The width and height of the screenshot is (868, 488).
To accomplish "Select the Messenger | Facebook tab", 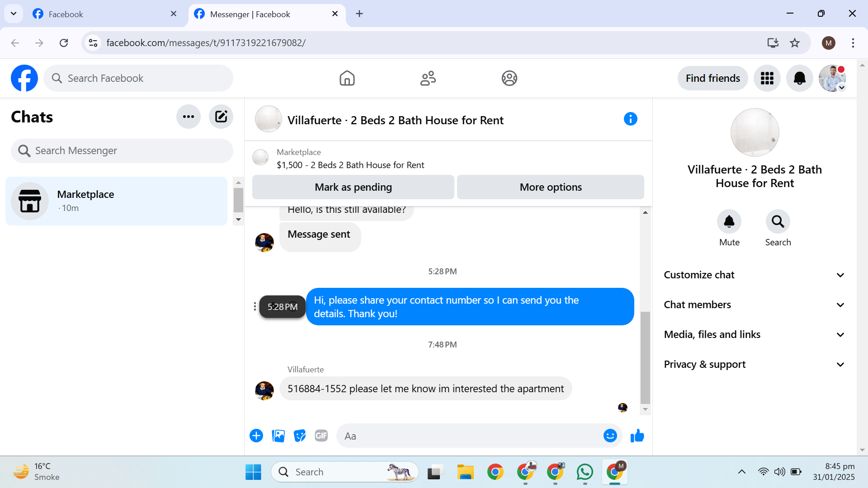I will click(267, 14).
